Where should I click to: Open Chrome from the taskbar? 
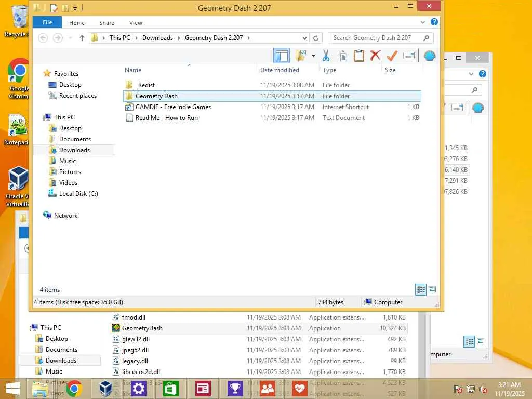click(x=74, y=389)
